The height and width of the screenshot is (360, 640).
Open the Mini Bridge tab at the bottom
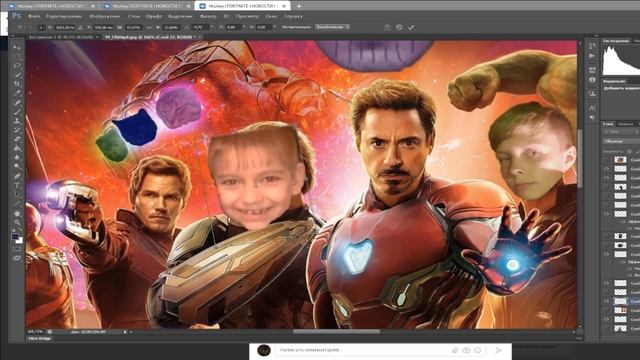coord(40,338)
